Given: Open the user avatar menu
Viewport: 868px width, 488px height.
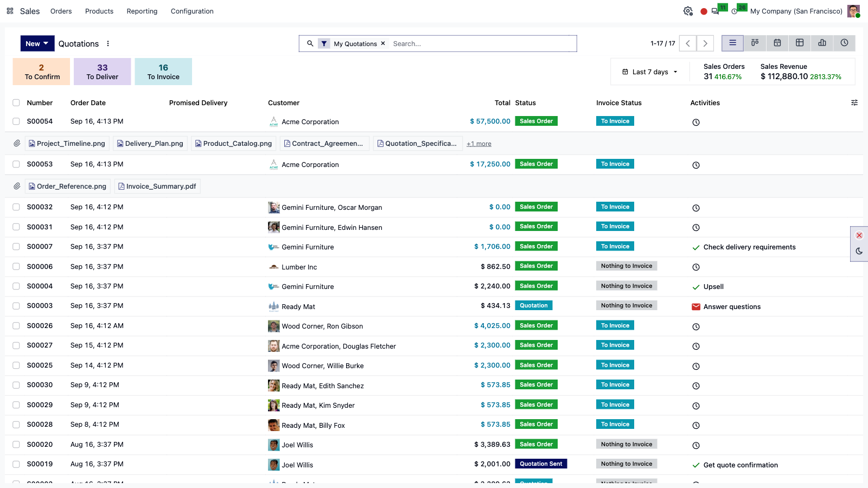Looking at the screenshot, I should pos(854,11).
